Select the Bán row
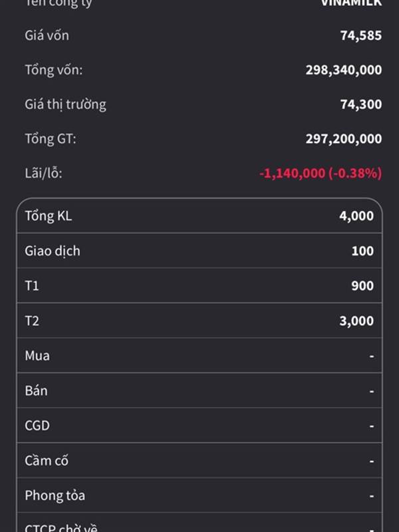Image resolution: width=399 pixels, height=532 pixels. pos(199,390)
